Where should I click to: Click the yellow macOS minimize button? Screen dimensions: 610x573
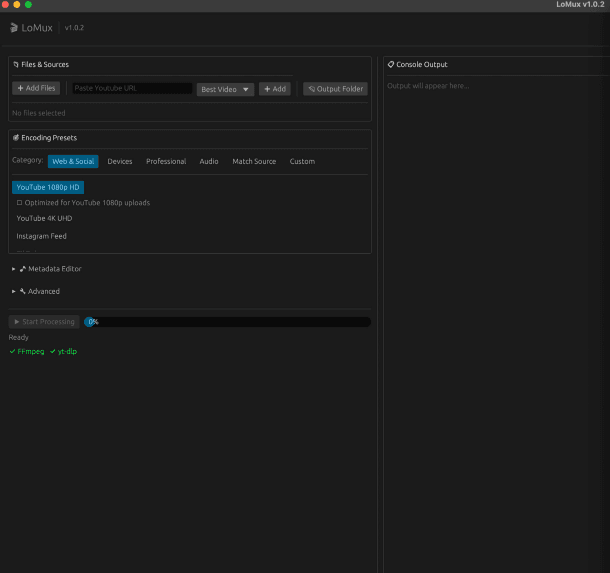click(17, 5)
